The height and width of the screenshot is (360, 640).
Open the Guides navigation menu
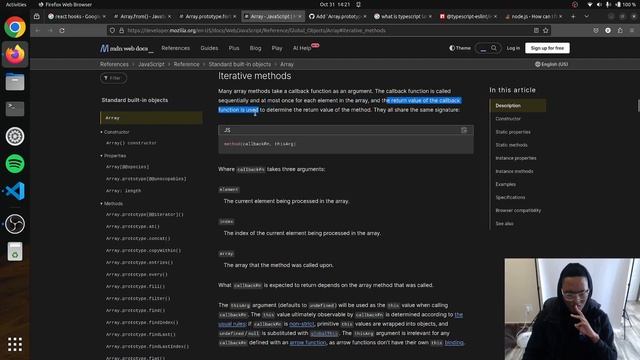click(209, 48)
